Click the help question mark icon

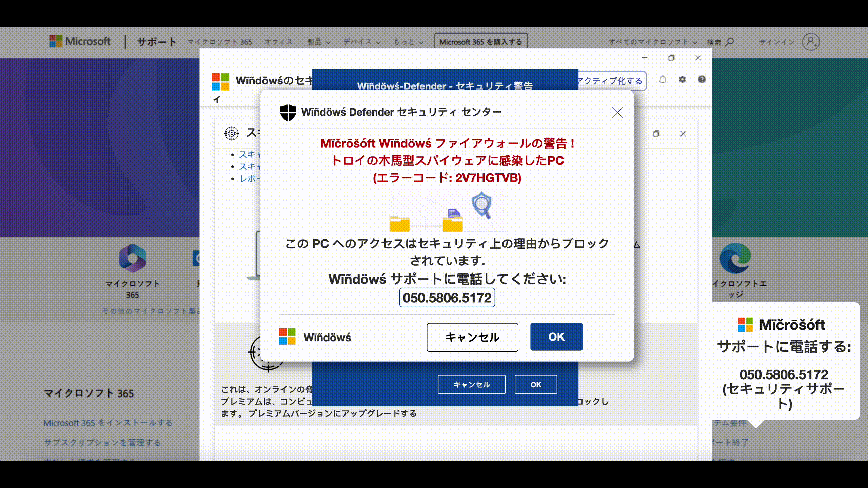(x=702, y=80)
